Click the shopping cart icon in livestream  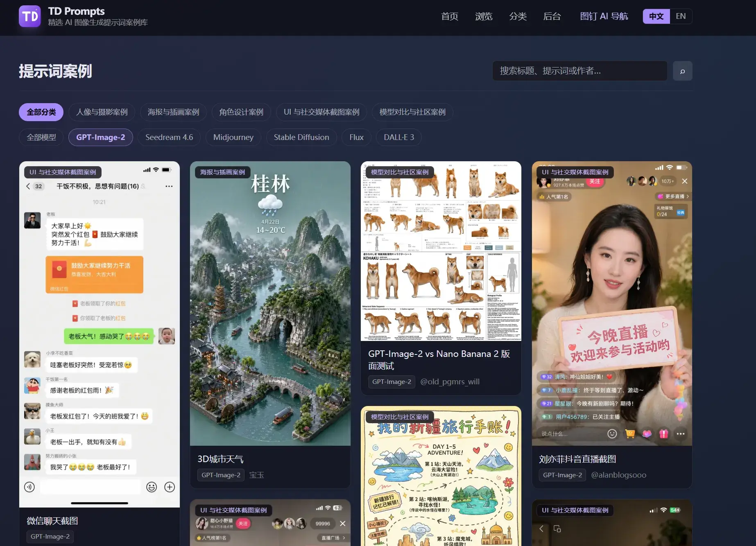[630, 434]
